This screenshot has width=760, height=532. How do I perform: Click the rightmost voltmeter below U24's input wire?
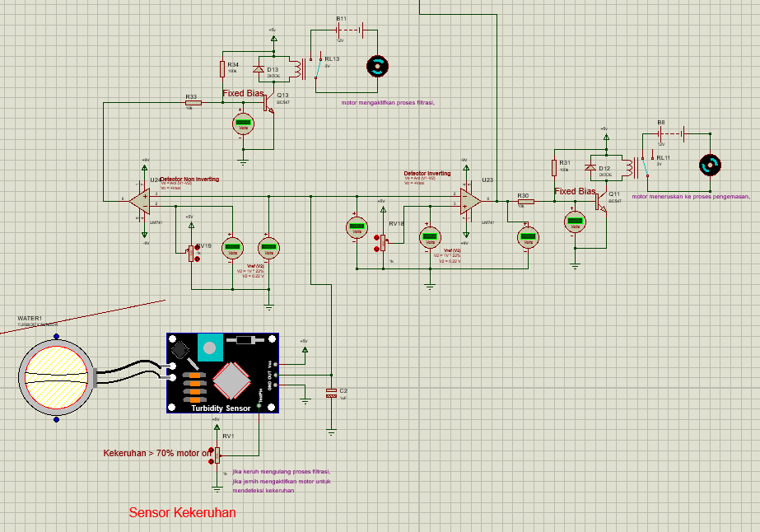[x=268, y=248]
